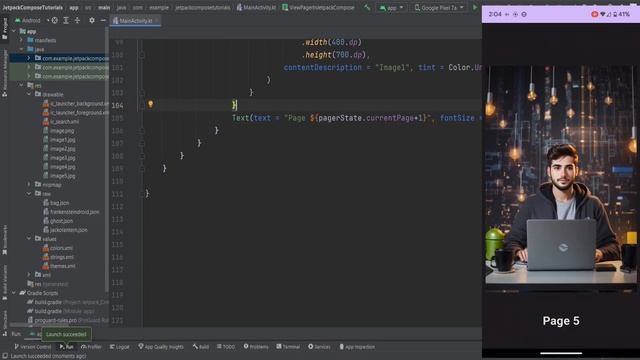640x360 pixels.
Task: Open the Google Pixel 7a device dropdown
Action: point(439,8)
